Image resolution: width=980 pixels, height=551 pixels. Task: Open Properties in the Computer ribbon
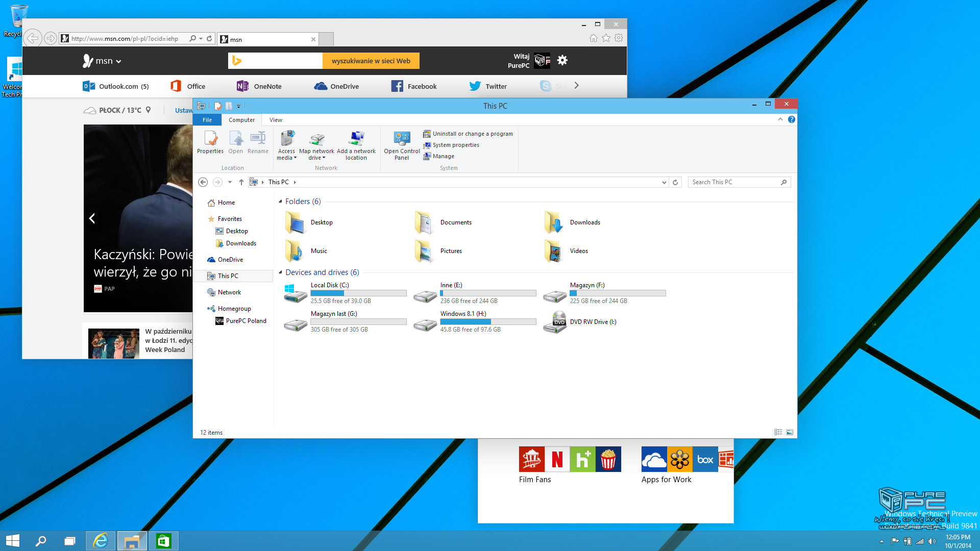[210, 142]
